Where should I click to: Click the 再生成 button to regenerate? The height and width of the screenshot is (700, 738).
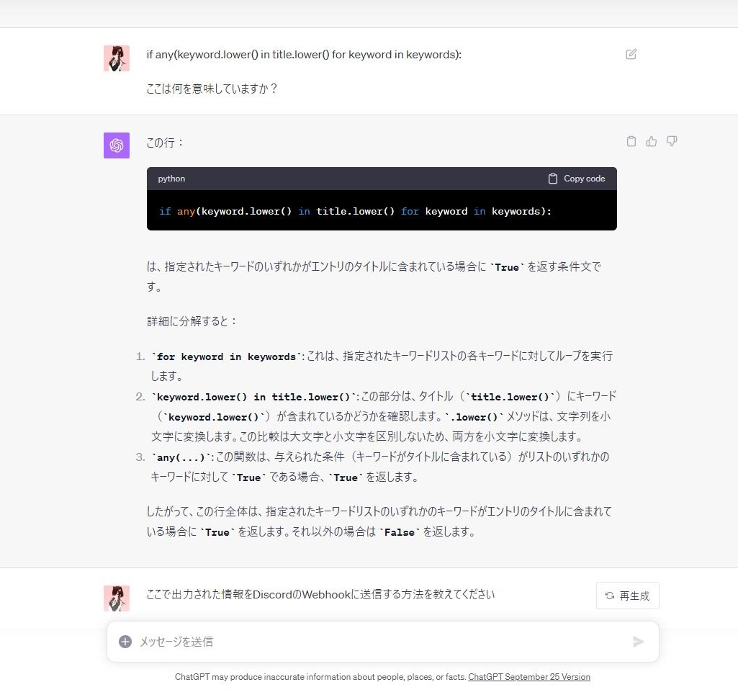(627, 596)
